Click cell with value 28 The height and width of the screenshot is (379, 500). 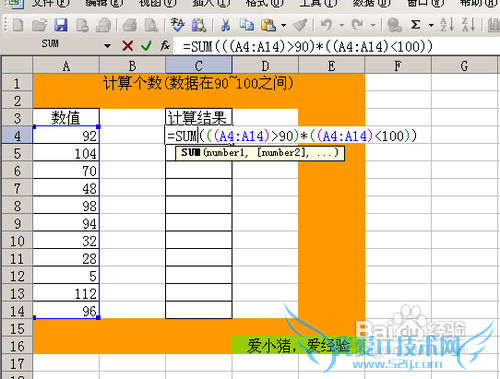tap(66, 258)
